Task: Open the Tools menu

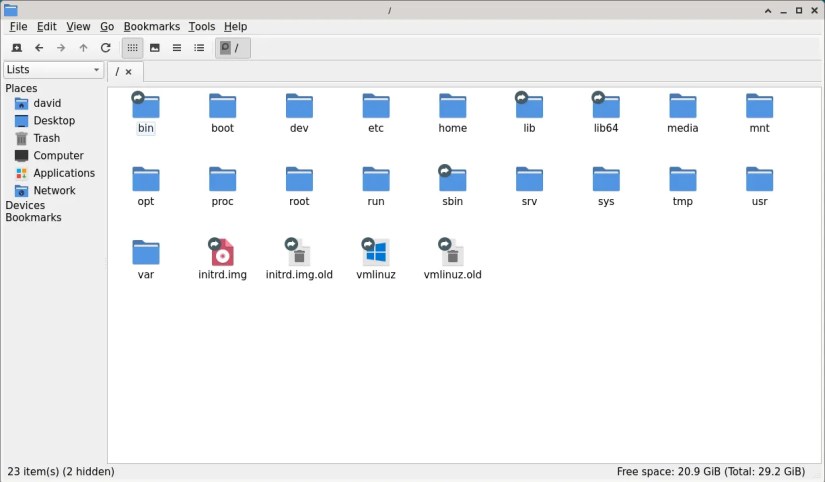Action: coord(202,26)
